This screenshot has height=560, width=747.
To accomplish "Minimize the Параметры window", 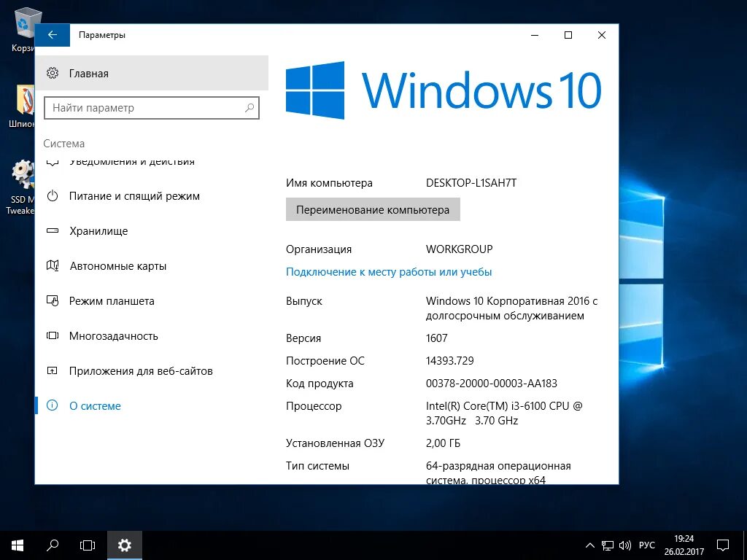I will pos(535,35).
